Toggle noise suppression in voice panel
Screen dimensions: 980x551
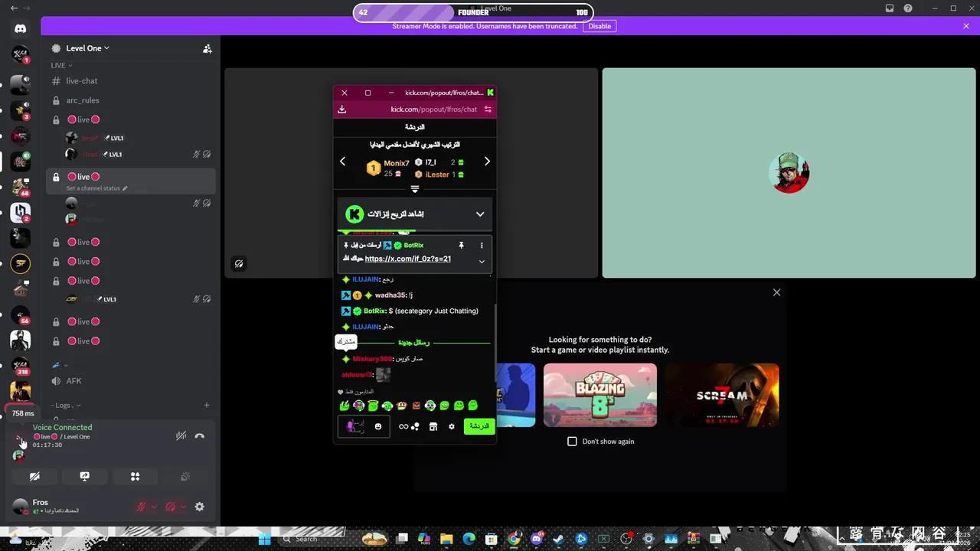(x=181, y=435)
